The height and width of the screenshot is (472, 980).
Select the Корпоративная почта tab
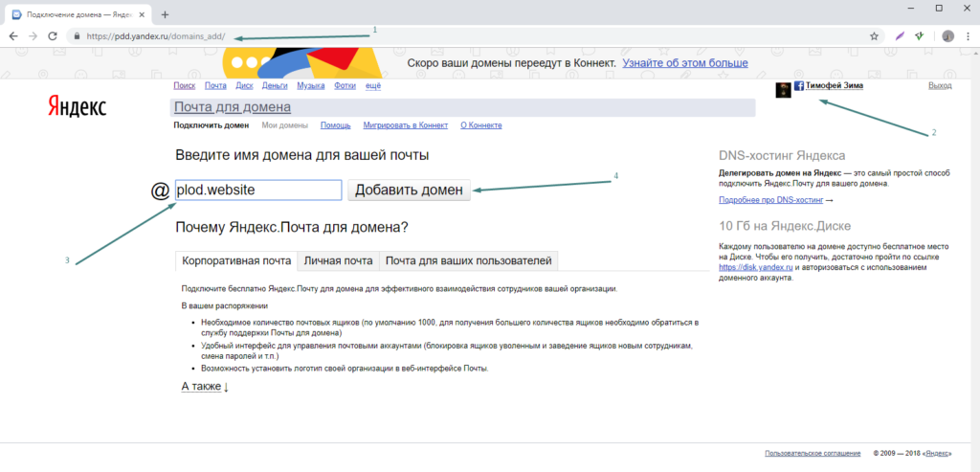click(x=236, y=260)
